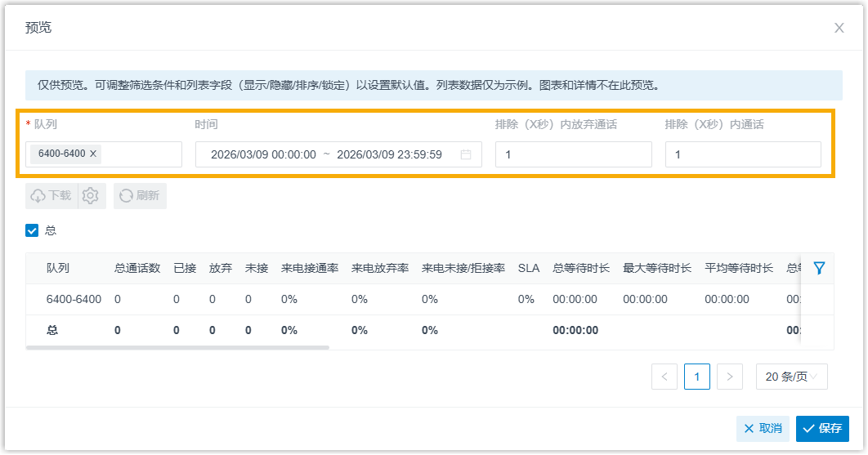Go to the previous page arrow
Screen dimensions: 868x455
(664, 377)
